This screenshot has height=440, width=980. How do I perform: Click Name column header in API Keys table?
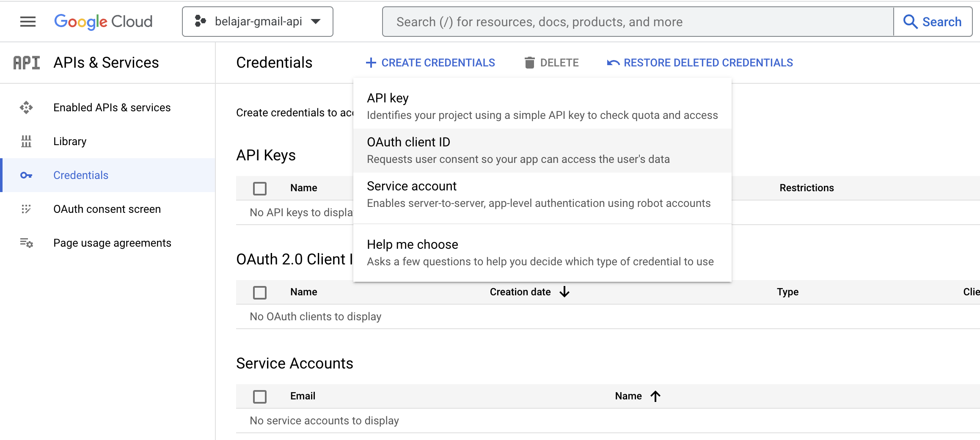tap(304, 188)
